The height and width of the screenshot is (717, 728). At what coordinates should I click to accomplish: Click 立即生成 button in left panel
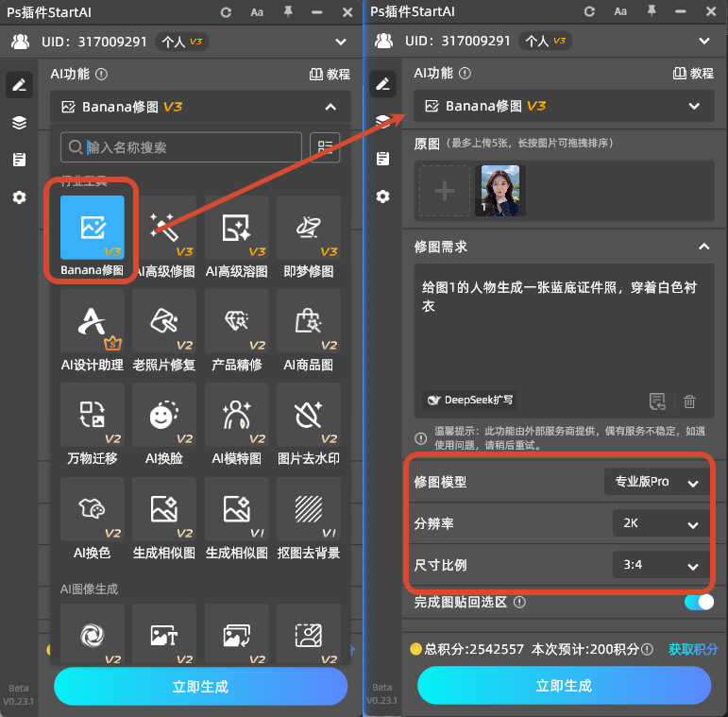(200, 687)
